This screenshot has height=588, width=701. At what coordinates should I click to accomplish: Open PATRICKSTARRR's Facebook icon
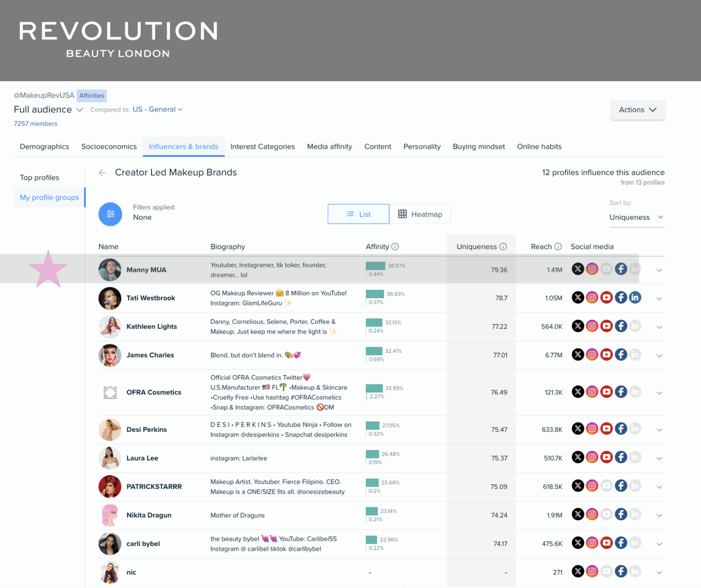(x=621, y=486)
